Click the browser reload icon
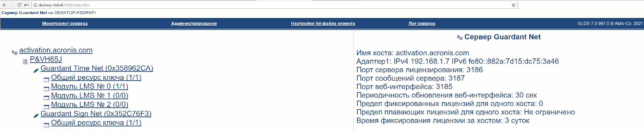 coord(19,5)
